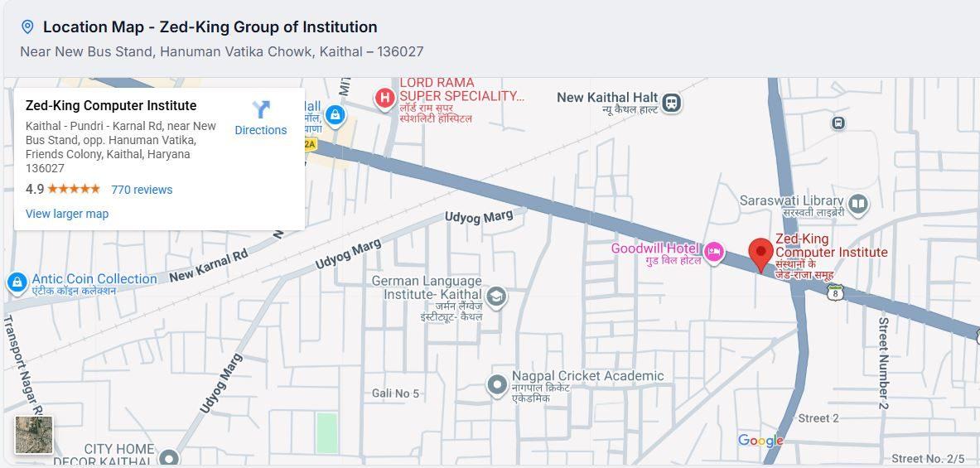
Task: Click the small transit stop icon near library
Action: (838, 123)
